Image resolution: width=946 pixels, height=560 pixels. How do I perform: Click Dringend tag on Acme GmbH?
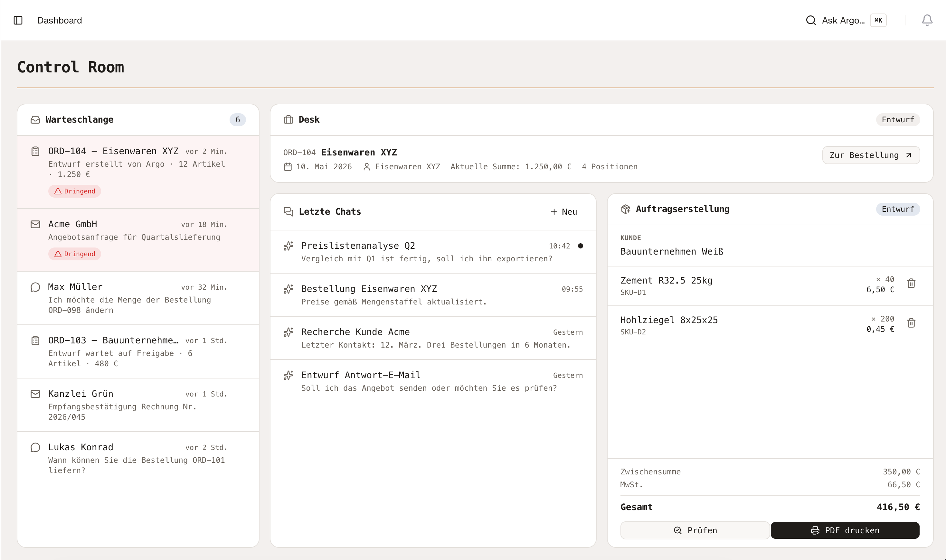[x=74, y=254]
